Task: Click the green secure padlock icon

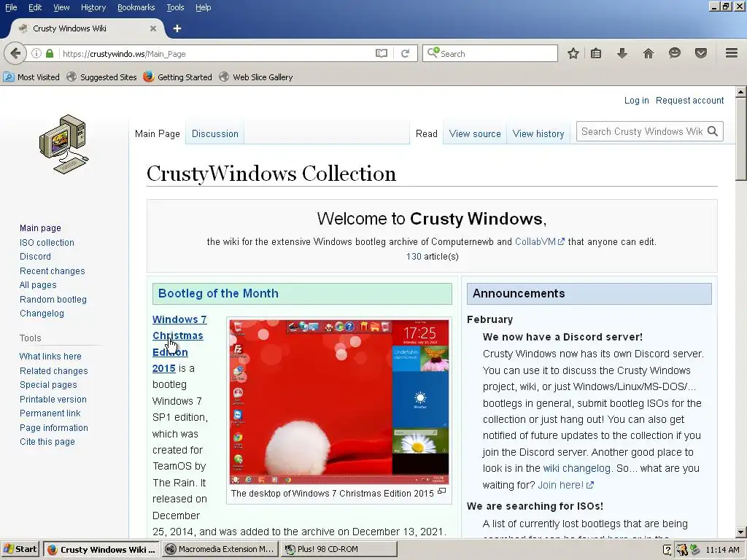Action: click(50, 53)
